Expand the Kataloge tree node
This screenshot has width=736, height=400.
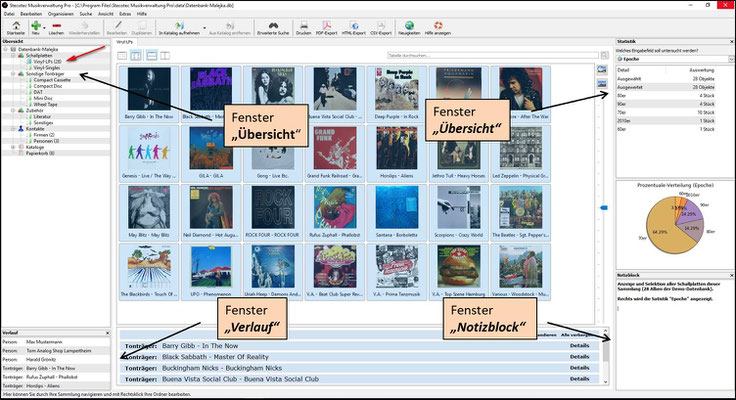pos(13,147)
